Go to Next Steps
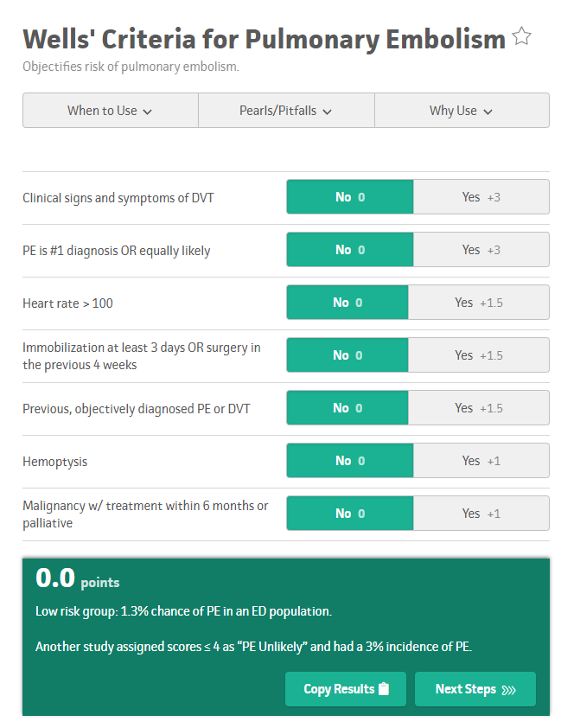Image resolution: width=561 pixels, height=728 pixels. point(475,689)
